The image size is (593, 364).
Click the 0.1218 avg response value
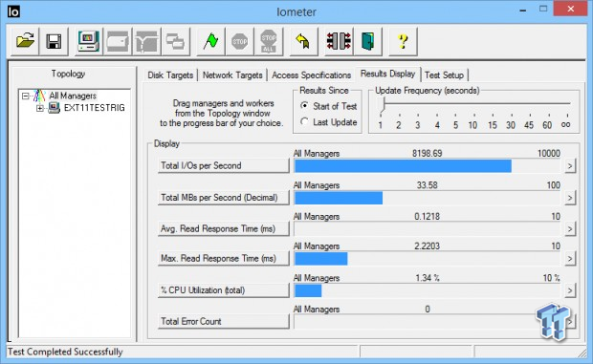pyautogui.click(x=427, y=216)
